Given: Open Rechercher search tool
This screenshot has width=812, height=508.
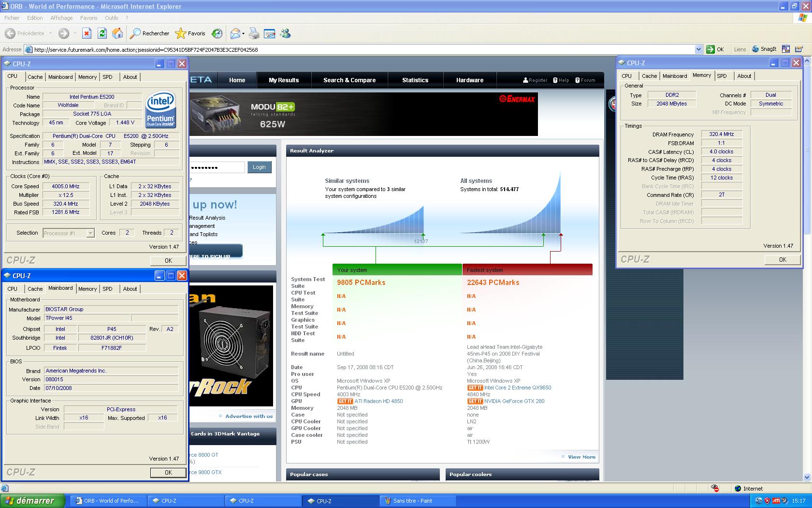Looking at the screenshot, I should click(150, 33).
